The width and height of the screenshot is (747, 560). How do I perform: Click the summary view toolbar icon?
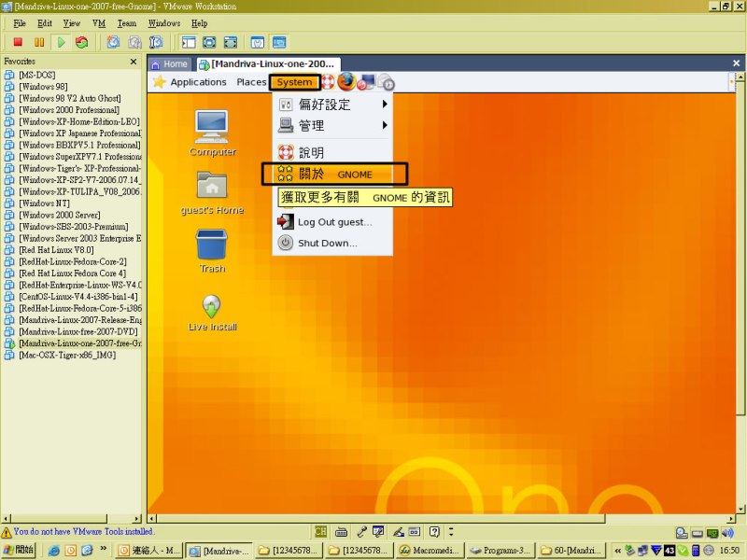pyautogui.click(x=258, y=42)
